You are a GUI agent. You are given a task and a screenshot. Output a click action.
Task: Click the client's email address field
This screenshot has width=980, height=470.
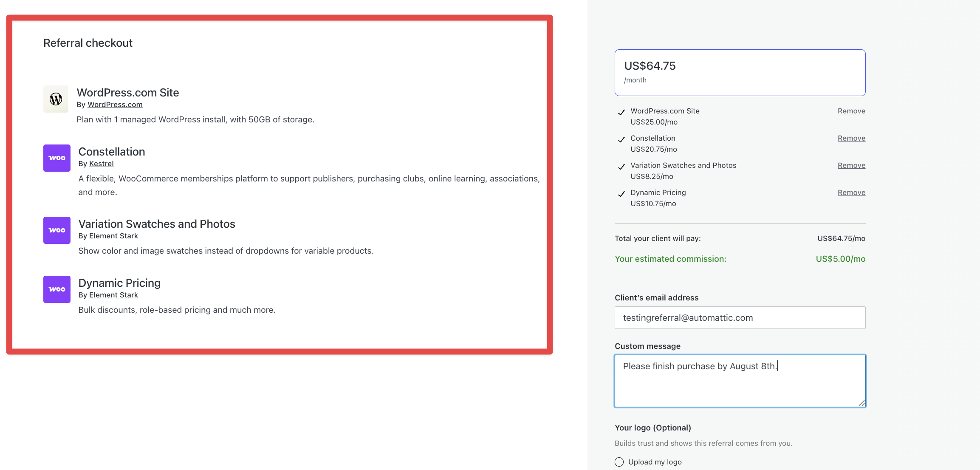click(740, 318)
